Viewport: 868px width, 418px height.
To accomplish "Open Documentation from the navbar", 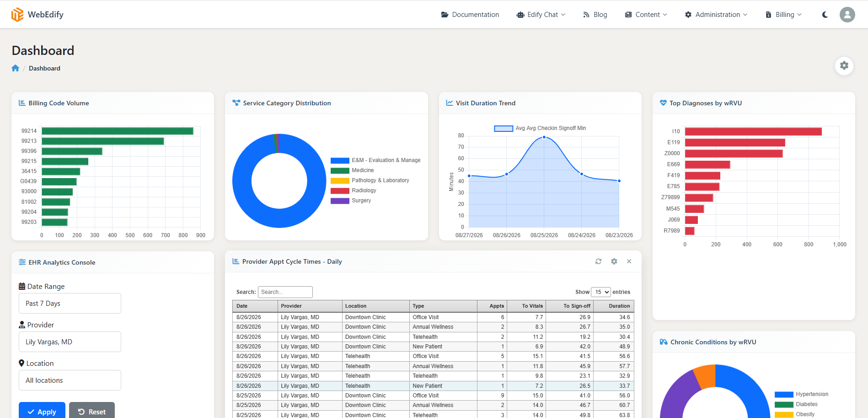I will 470,15.
